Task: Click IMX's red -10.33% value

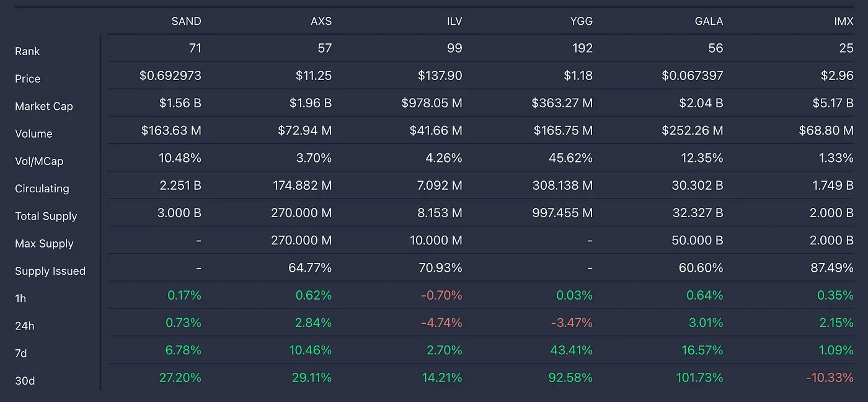Action: [x=830, y=378]
